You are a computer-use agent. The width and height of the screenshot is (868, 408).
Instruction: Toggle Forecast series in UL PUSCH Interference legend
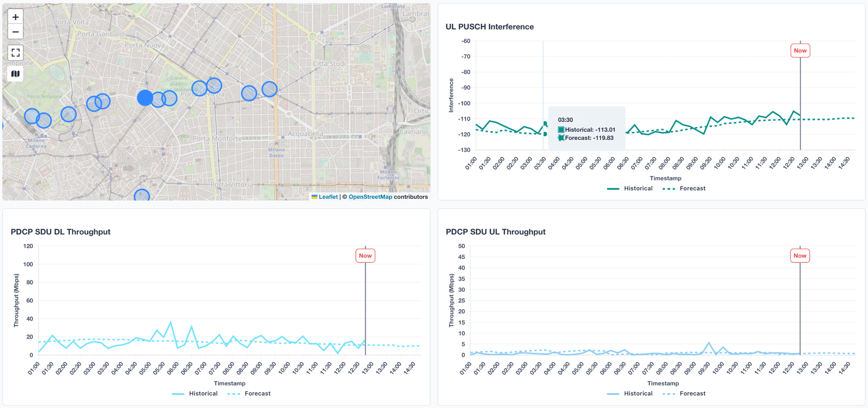pos(684,188)
